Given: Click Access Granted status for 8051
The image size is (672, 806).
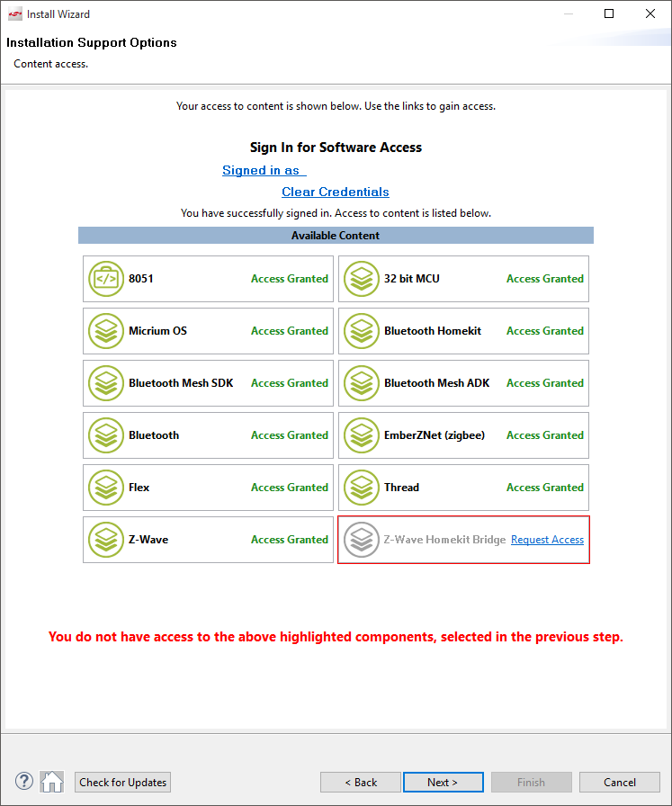Looking at the screenshot, I should tap(290, 279).
